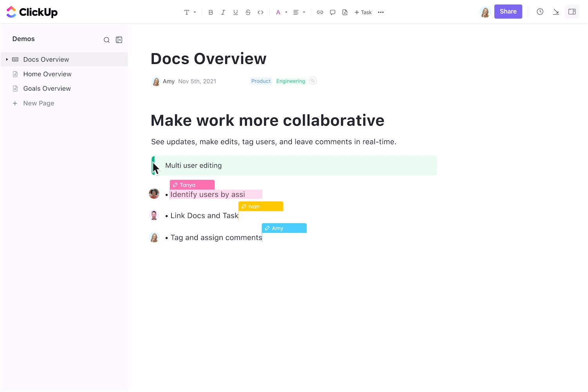The height and width of the screenshot is (392, 588).
Task: Toggle underline formatting
Action: [236, 12]
